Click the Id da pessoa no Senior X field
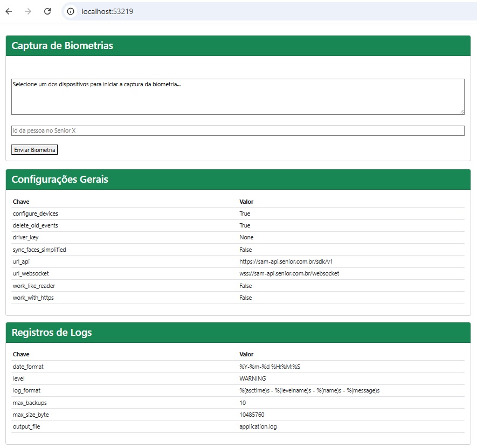477x448 pixels. [238, 130]
